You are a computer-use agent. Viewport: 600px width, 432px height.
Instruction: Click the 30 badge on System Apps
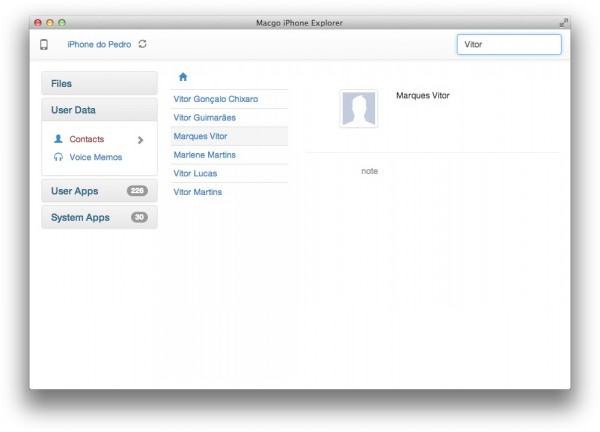pyautogui.click(x=139, y=217)
